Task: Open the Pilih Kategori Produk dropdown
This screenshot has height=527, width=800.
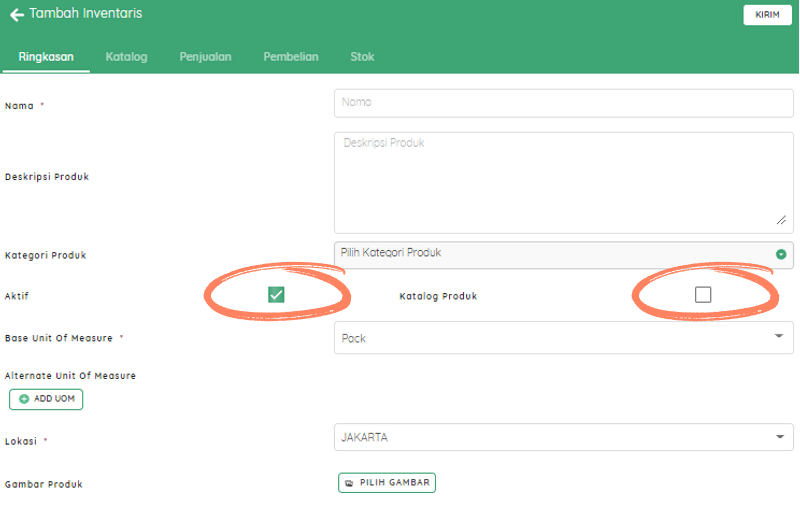Action: point(564,255)
